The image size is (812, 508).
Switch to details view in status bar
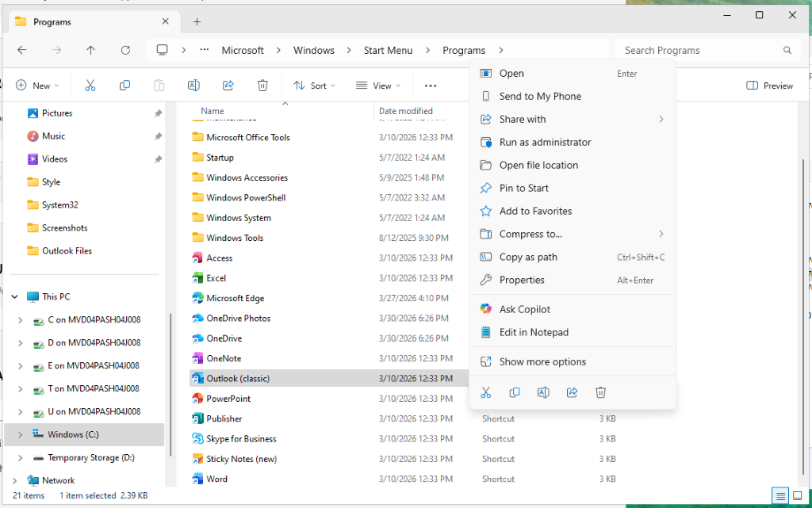[x=780, y=495]
